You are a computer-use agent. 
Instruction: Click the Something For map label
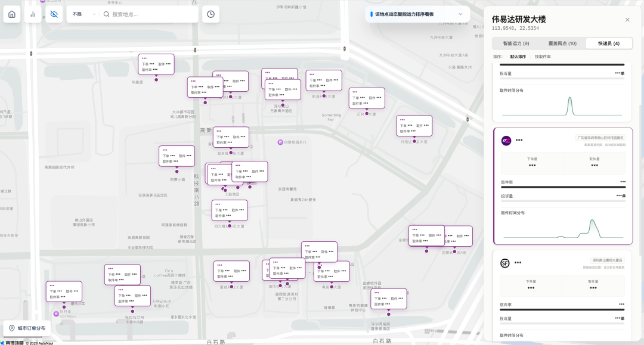332,117
